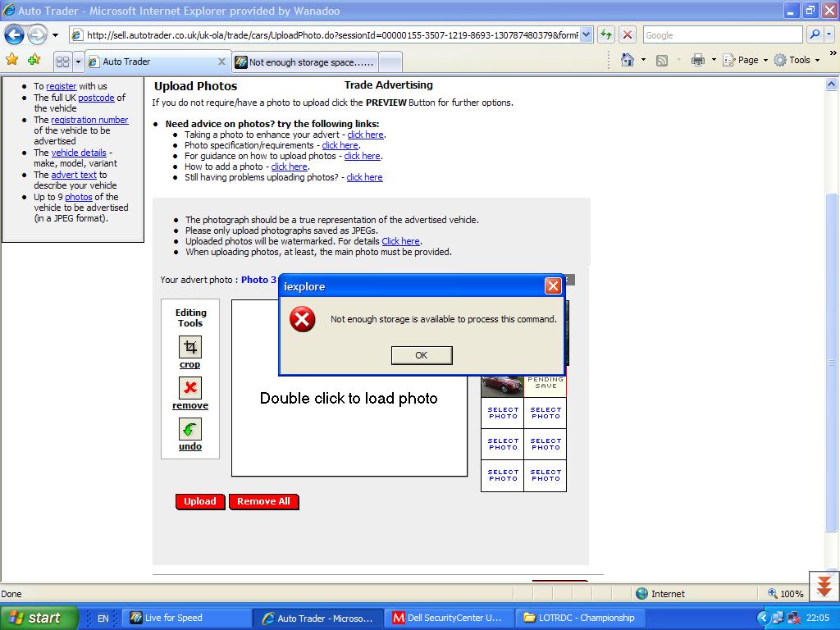This screenshot has width=840, height=630.
Task: Click the Add to Favorites icon
Action: point(34,60)
